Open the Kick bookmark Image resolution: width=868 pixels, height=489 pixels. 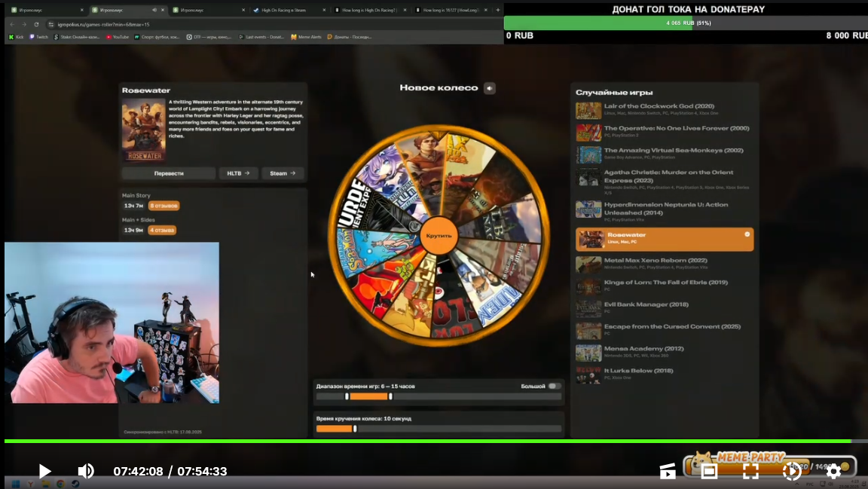coord(16,37)
